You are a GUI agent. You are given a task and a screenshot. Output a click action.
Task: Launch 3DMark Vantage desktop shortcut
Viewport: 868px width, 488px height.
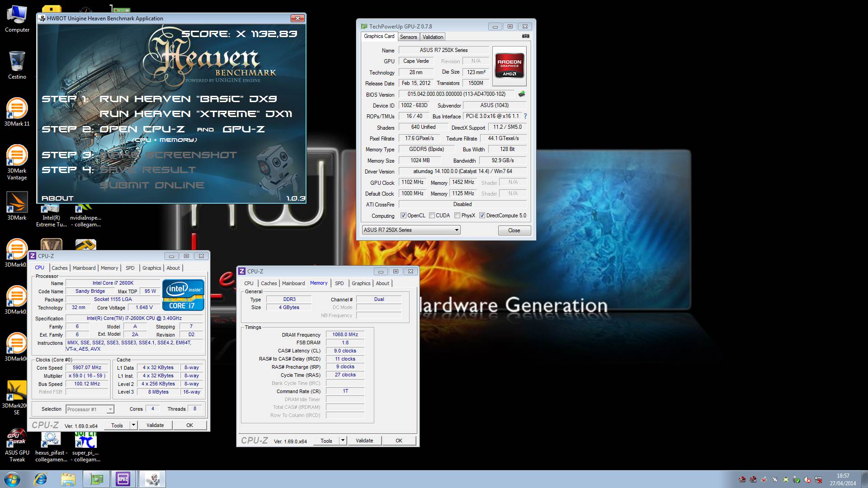tap(17, 162)
